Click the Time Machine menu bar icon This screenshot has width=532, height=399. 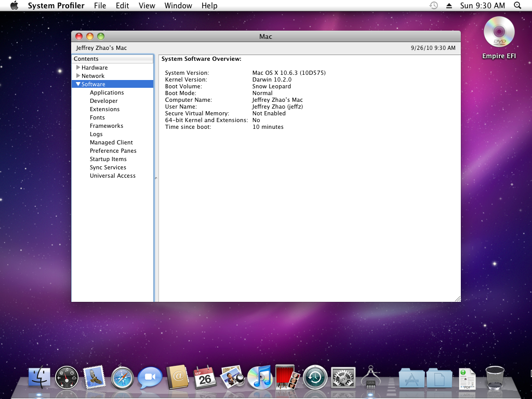434,5
